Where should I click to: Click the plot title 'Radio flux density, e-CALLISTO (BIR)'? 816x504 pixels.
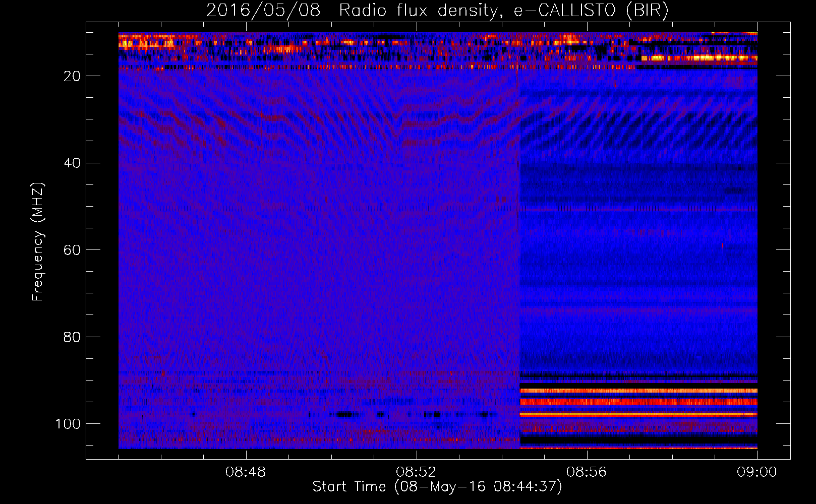(x=503, y=11)
